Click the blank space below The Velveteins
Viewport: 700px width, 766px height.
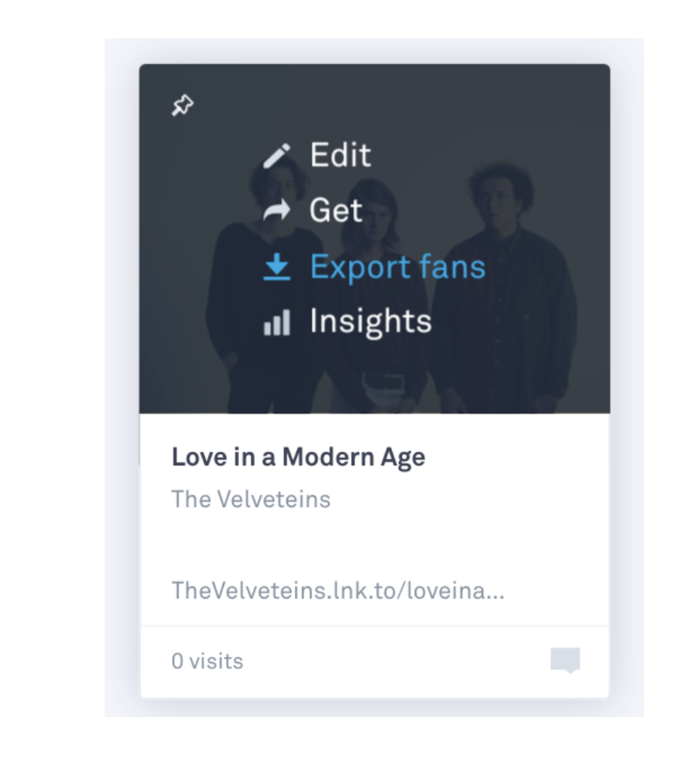pos(374,543)
